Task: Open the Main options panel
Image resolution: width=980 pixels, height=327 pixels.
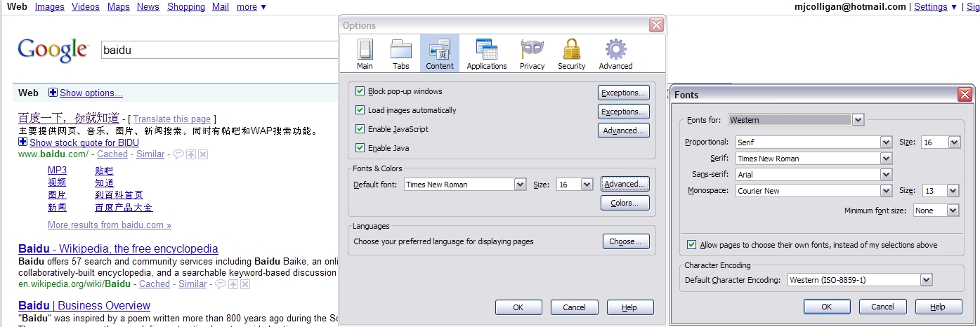Action: tap(365, 54)
